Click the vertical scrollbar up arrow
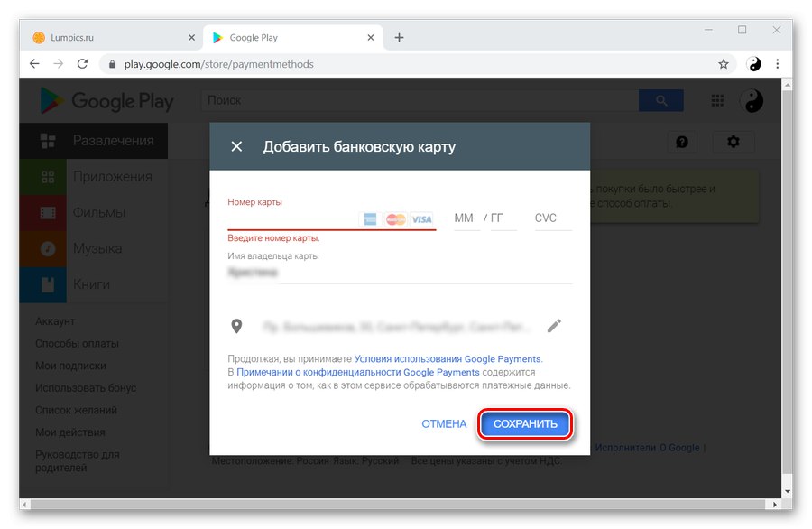Screen dimensions: 812x529 click(x=787, y=84)
